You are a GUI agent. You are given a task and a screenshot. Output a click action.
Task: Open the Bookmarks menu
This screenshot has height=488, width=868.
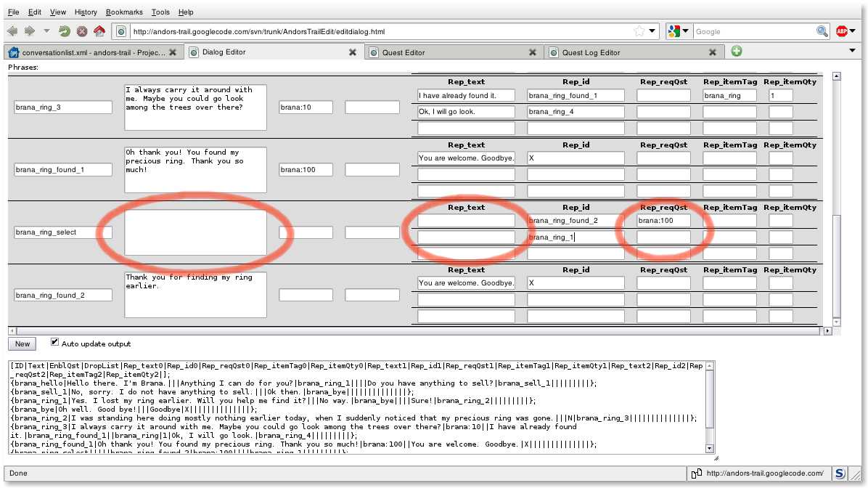coord(124,12)
